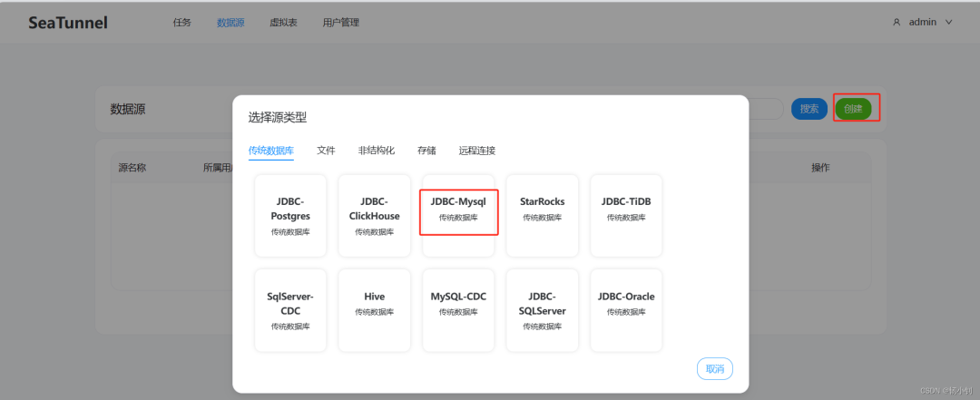Click the SeaTunnel logo text

coord(68,23)
